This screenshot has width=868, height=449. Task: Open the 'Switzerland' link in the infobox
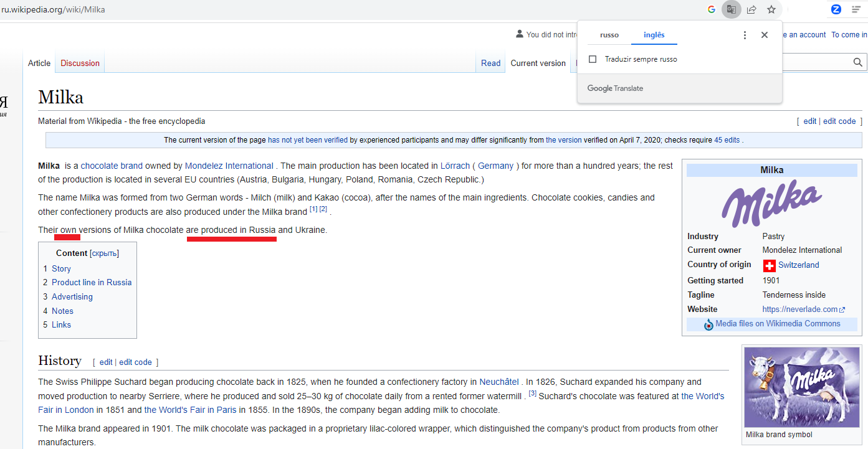(x=799, y=265)
